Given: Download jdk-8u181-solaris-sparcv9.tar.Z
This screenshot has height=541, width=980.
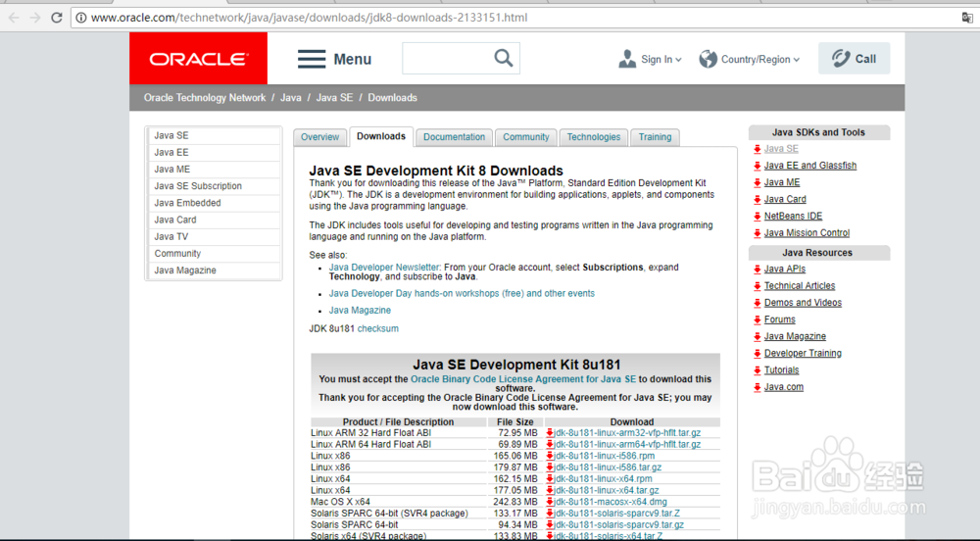Looking at the screenshot, I should click(x=616, y=513).
